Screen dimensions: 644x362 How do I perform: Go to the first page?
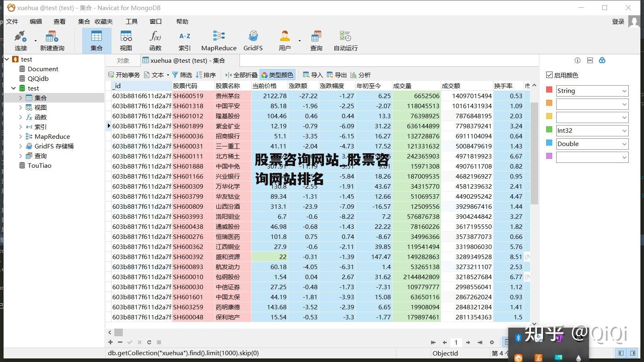(433, 342)
